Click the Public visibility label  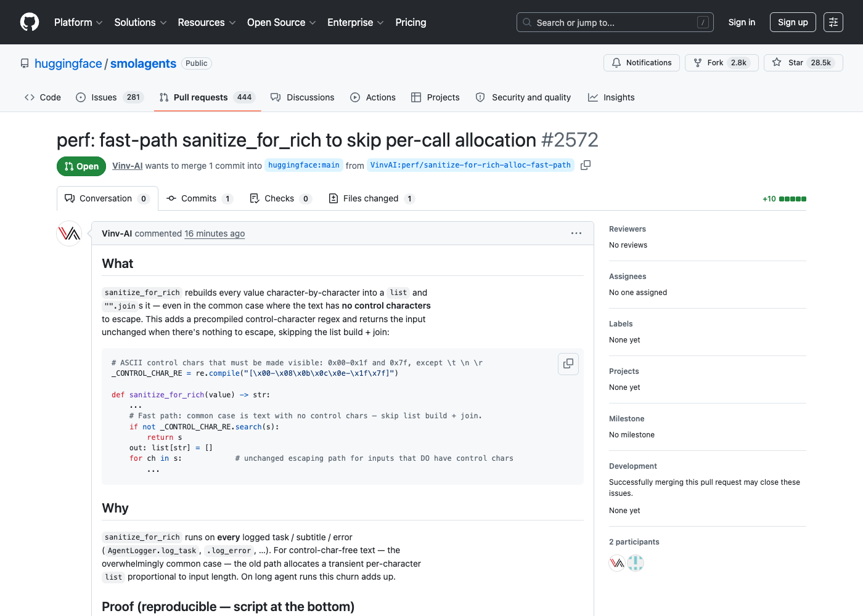coord(197,63)
